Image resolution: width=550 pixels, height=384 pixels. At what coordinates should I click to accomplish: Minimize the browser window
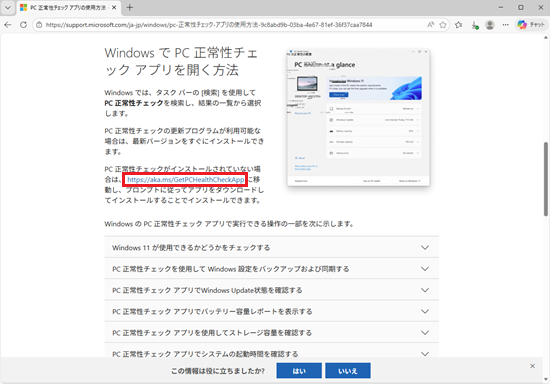coord(501,7)
